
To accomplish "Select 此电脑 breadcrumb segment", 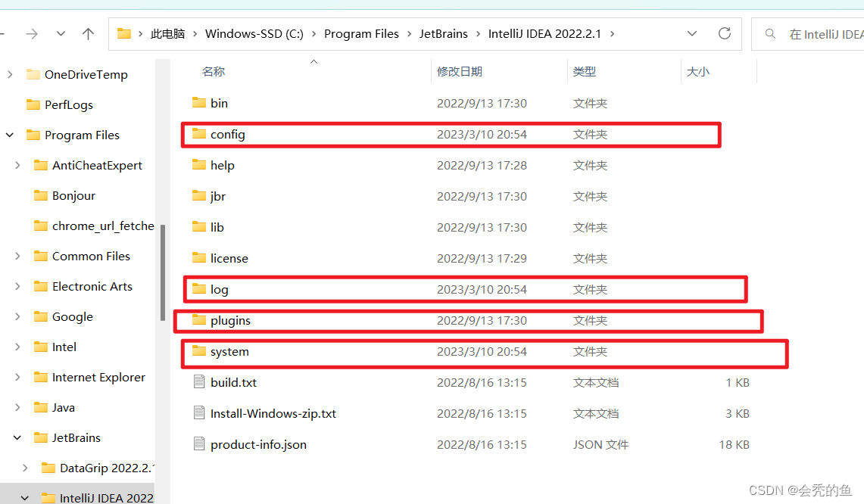I will 167,34.
